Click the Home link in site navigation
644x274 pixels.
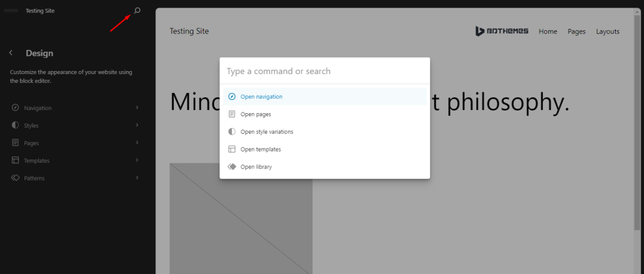tap(548, 31)
